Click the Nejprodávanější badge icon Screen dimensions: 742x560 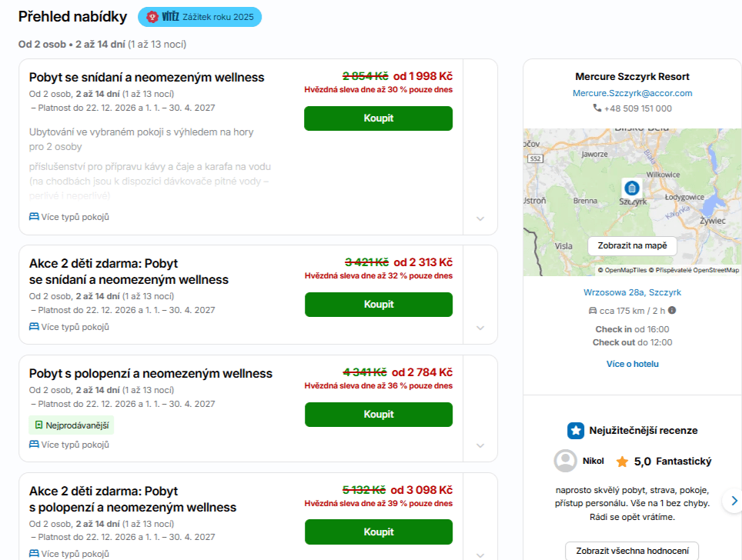[x=38, y=425]
